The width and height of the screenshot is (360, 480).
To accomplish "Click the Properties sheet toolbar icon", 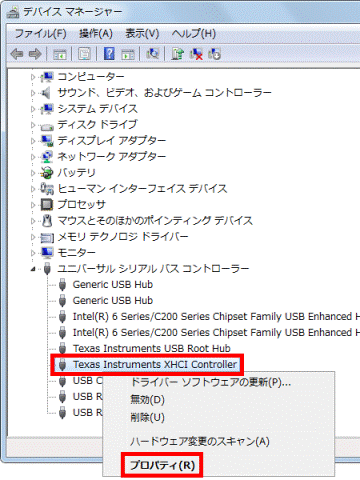I will click(x=84, y=54).
